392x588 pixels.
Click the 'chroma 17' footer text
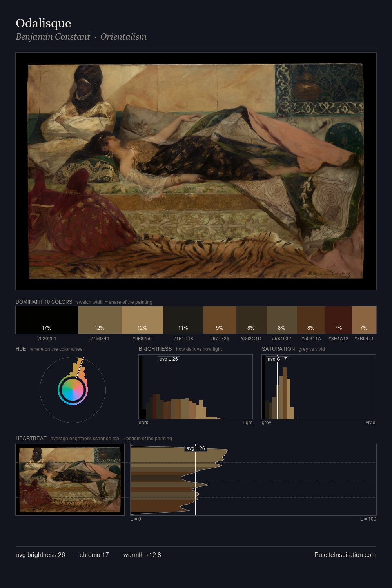94,555
